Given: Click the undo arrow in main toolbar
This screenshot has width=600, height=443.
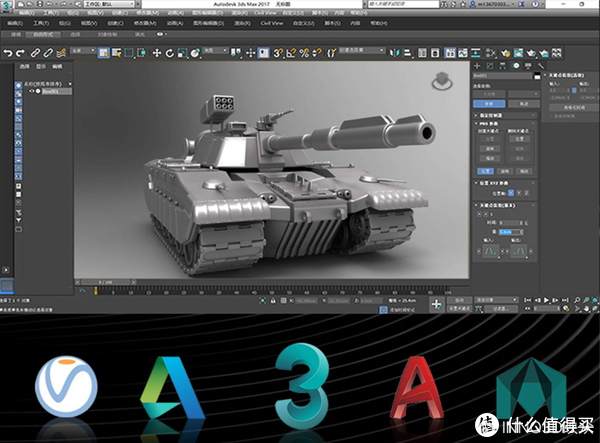Looking at the screenshot, I should (8, 52).
